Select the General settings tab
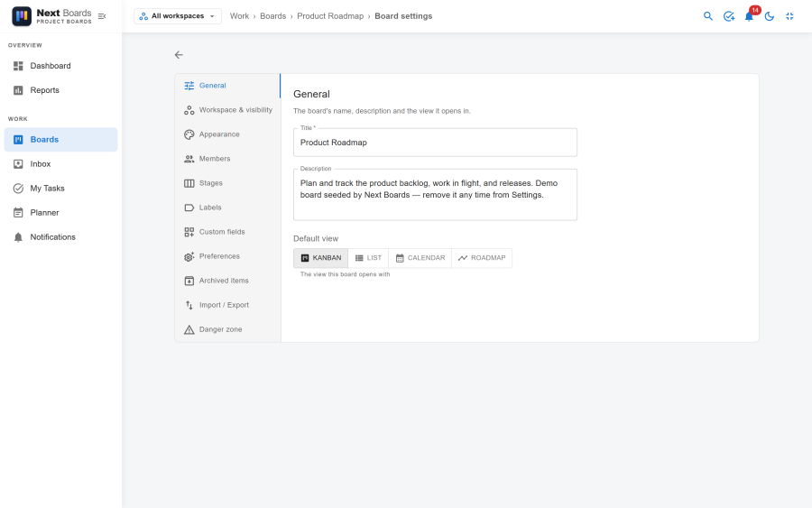The image size is (812, 508). (228, 86)
